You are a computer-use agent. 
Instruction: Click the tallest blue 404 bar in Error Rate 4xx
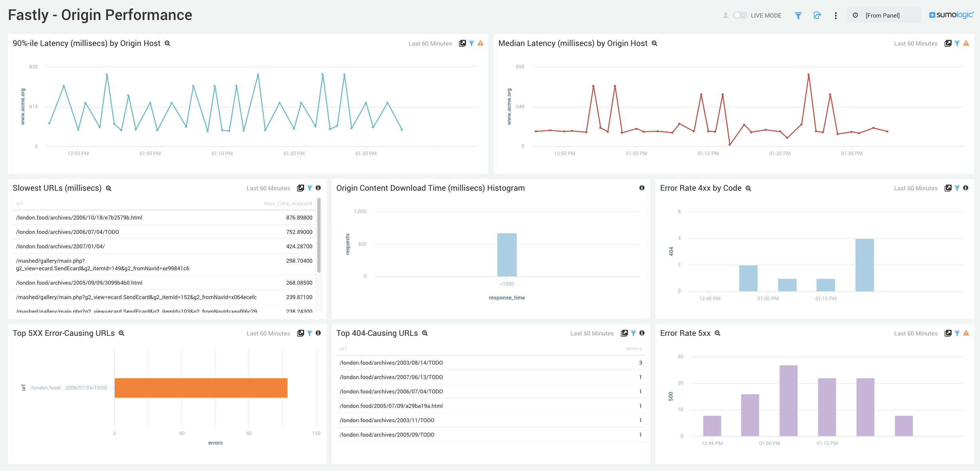(864, 265)
